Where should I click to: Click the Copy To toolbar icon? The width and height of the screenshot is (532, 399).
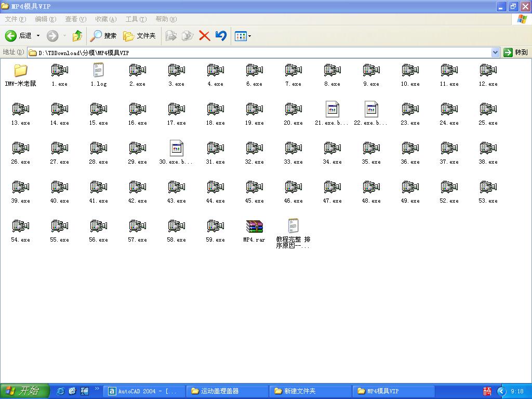pyautogui.click(x=187, y=36)
